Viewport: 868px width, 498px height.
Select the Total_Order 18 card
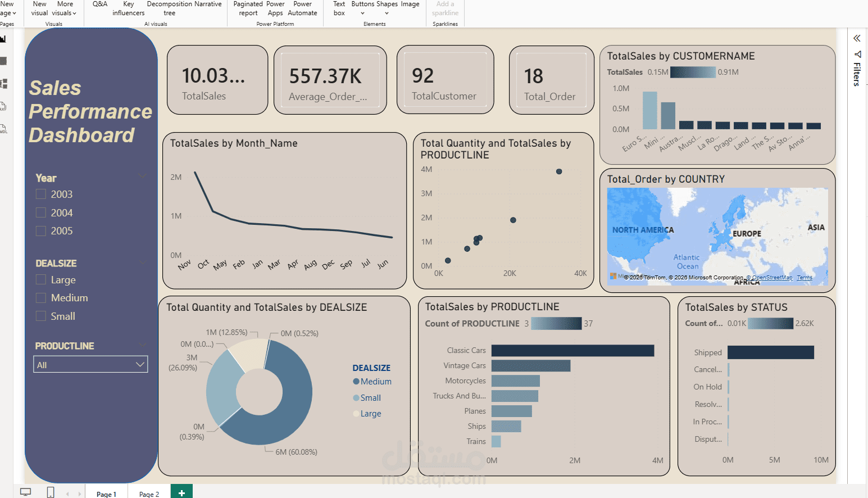[x=551, y=80]
